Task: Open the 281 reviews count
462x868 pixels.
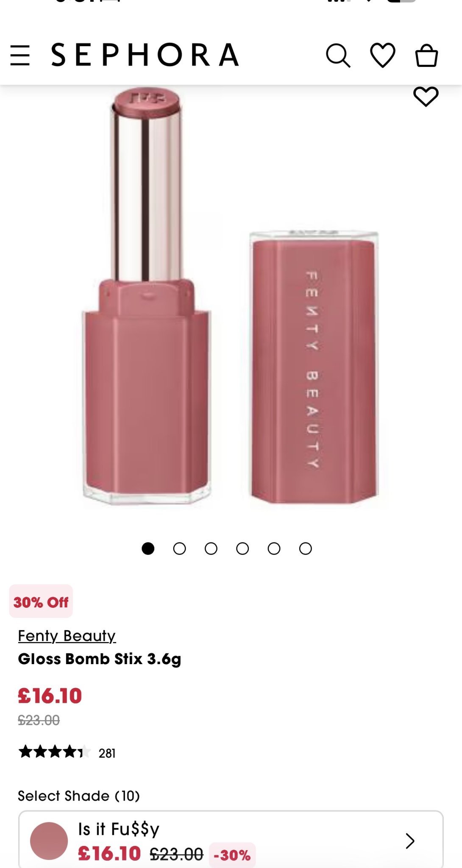Action: pyautogui.click(x=107, y=753)
